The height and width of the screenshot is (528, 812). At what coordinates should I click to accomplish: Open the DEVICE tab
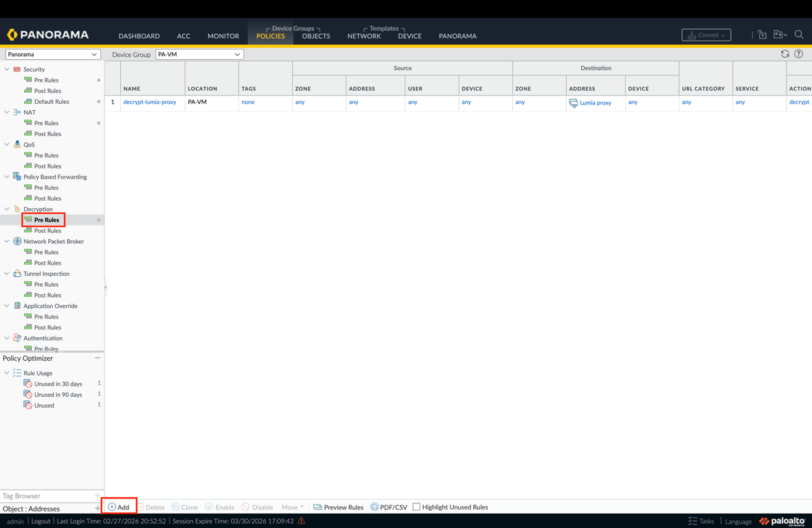pyautogui.click(x=409, y=36)
